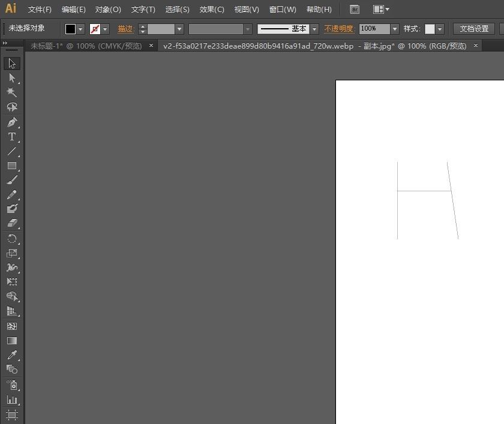Choose the Rectangle tool
Screen dimensions: 504x424
coord(11,166)
